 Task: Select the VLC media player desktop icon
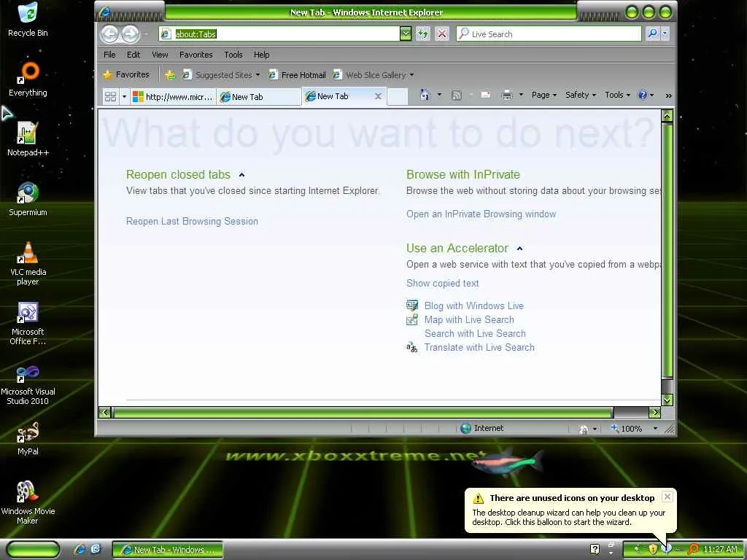click(x=28, y=263)
